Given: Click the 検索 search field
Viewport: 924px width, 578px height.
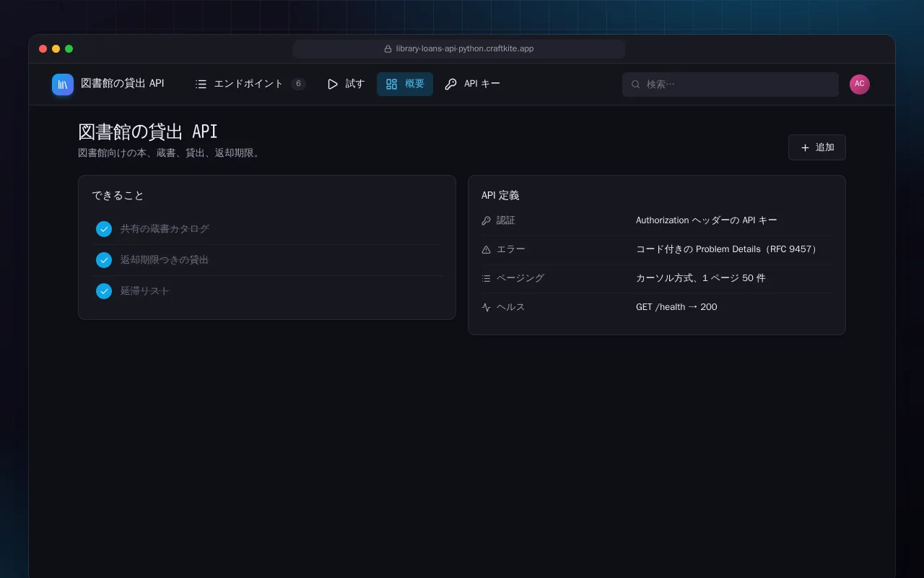Looking at the screenshot, I should point(731,84).
